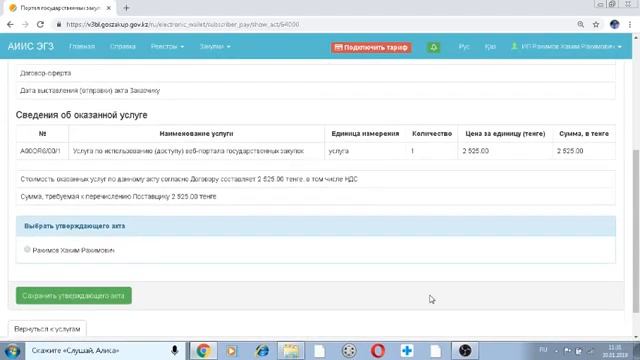640x360 pixels.
Task: Open Chrome from the taskbar
Action: coord(203,351)
